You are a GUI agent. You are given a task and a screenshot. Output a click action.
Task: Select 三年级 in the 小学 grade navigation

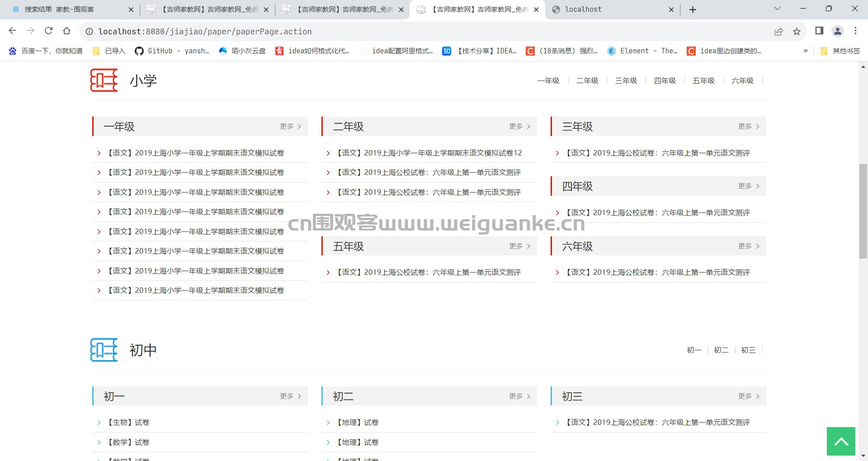click(626, 80)
